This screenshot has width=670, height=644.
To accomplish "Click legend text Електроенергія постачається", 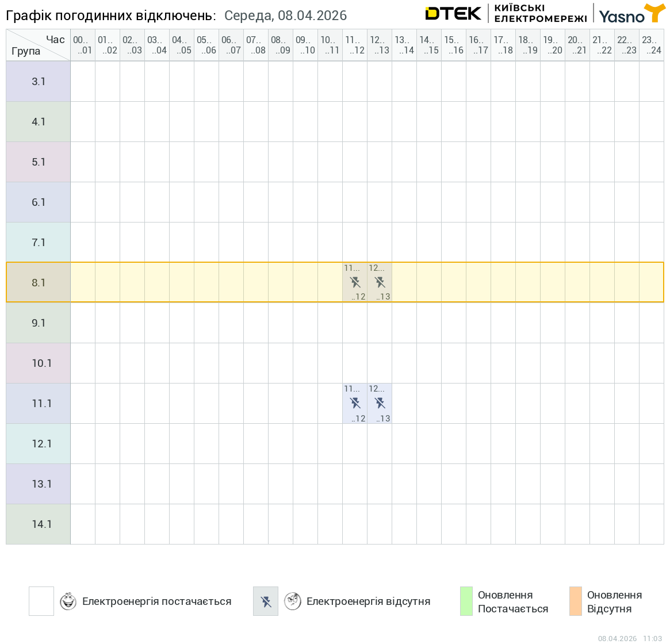I will tap(157, 601).
